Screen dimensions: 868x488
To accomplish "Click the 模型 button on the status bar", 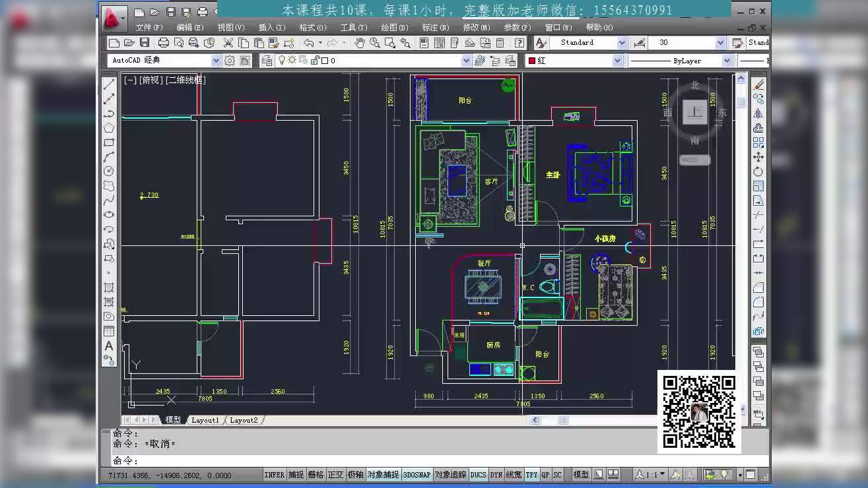I will click(x=580, y=474).
